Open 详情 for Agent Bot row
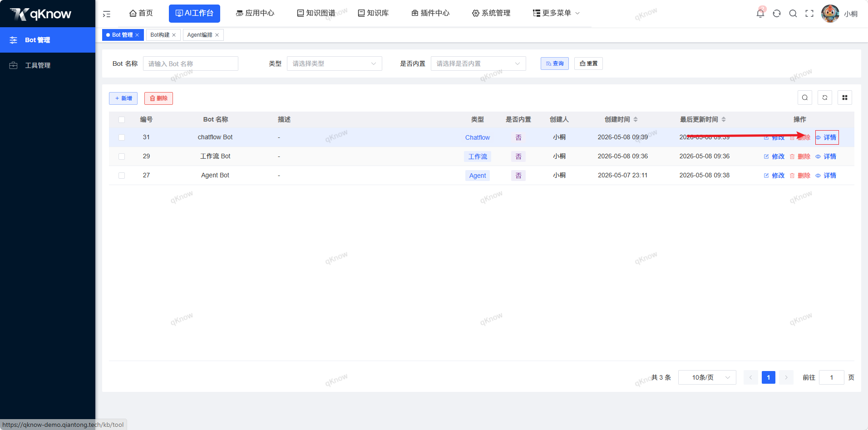This screenshot has height=430, width=868. pos(826,176)
